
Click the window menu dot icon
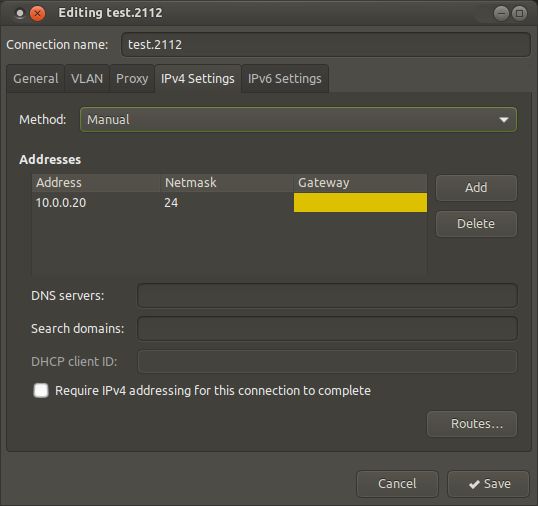[20, 14]
